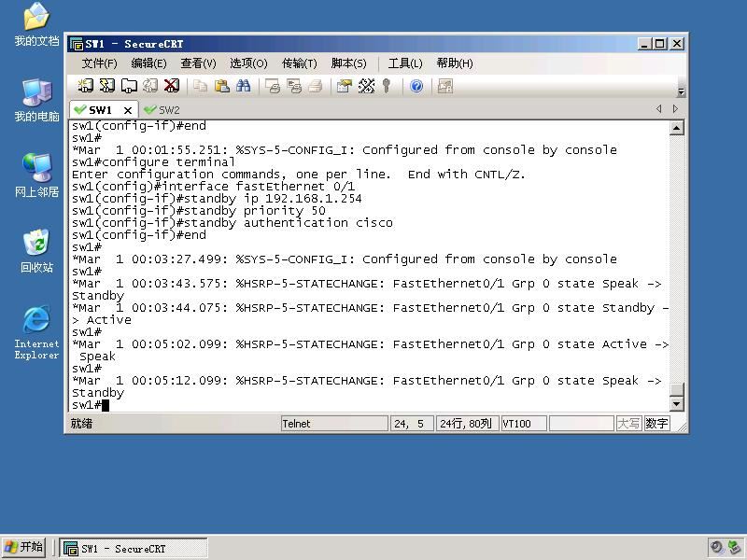Switch to the SW2 session tab
747x560 pixels.
click(x=162, y=110)
